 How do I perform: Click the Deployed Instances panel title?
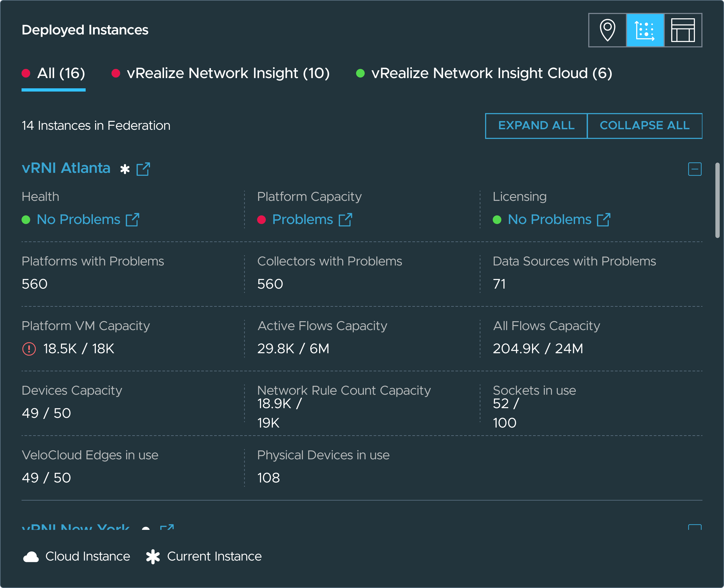pos(85,30)
